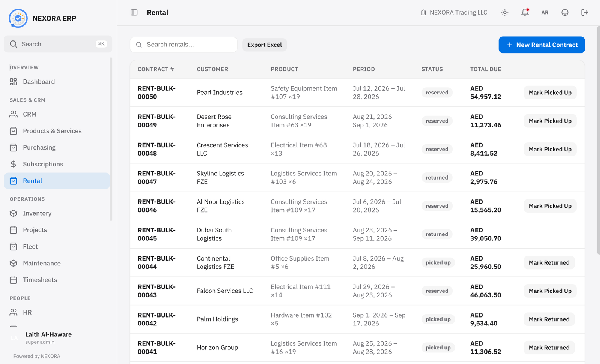Export the rentals to Excel
This screenshot has height=364, width=600.
click(x=265, y=45)
